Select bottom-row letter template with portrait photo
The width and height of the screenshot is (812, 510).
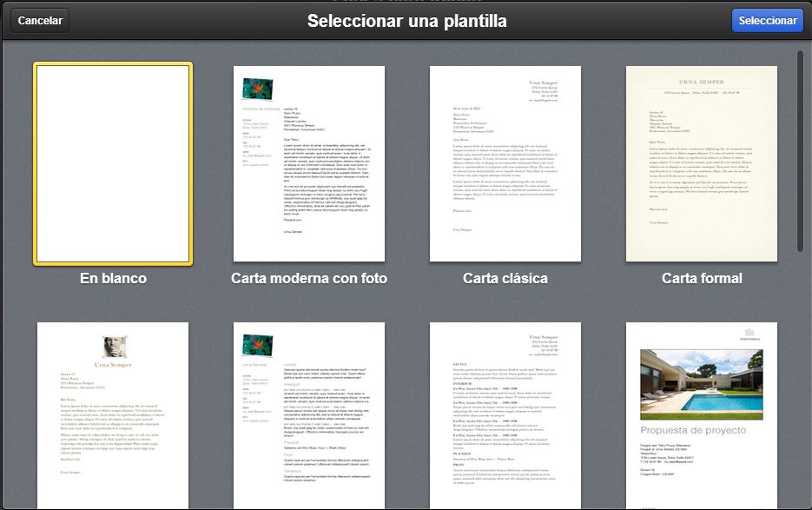click(x=113, y=415)
